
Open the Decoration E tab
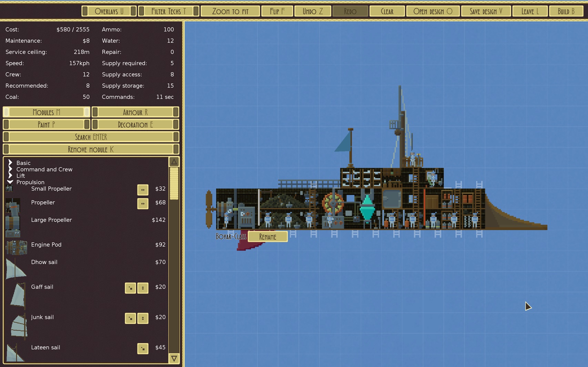(135, 125)
